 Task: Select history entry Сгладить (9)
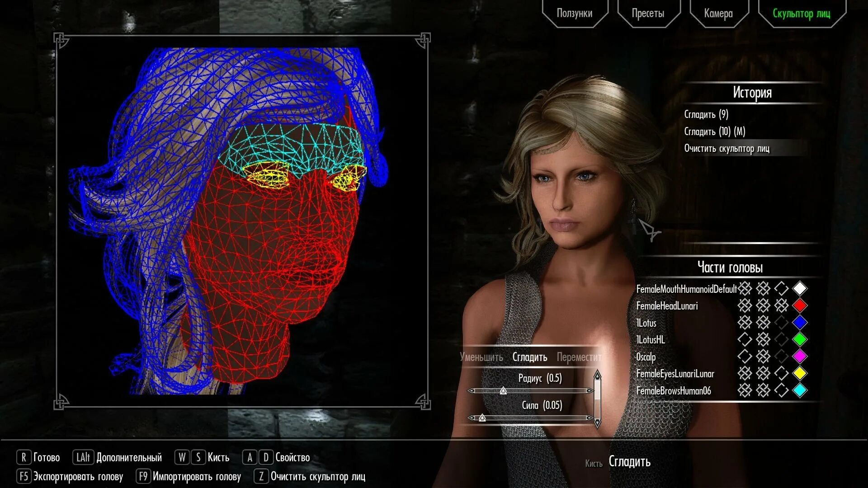pyautogui.click(x=706, y=114)
